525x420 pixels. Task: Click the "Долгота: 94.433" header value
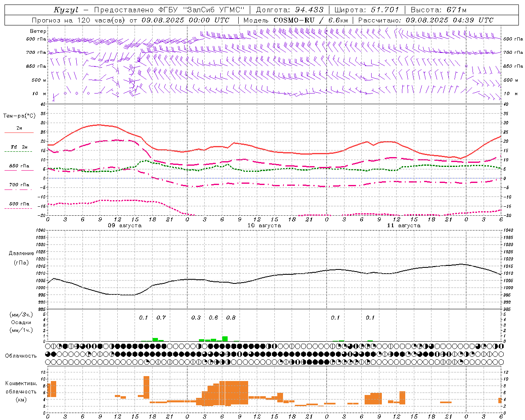coord(290,10)
